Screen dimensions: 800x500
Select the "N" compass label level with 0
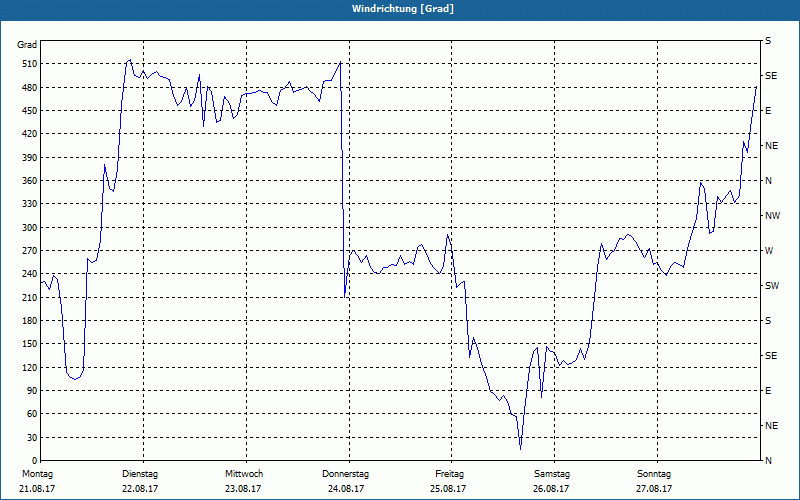click(768, 461)
